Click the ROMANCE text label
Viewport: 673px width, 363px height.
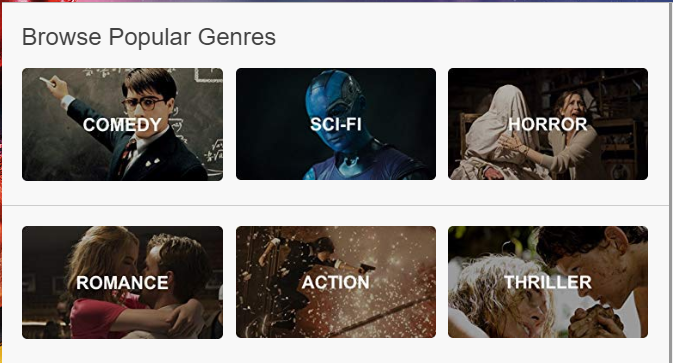click(x=122, y=283)
